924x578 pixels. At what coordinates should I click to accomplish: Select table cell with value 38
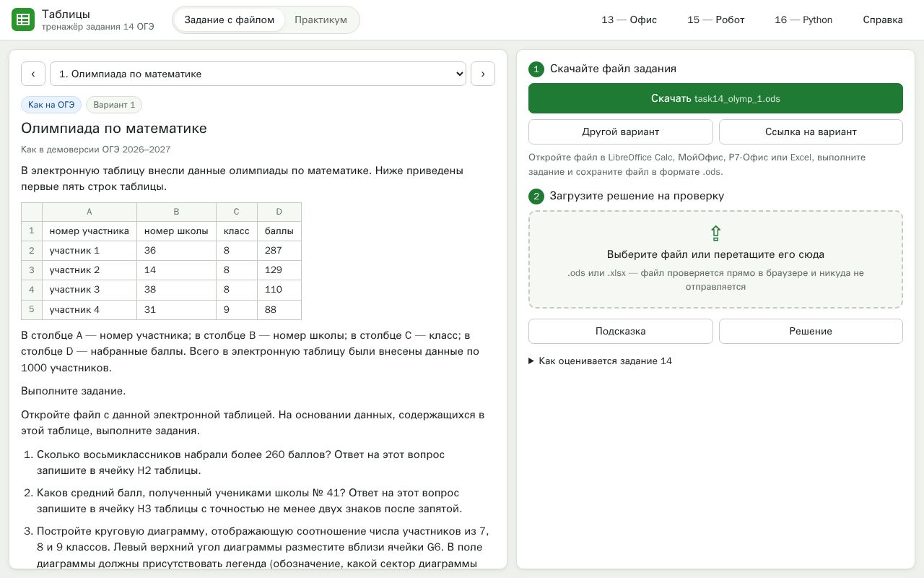point(176,290)
